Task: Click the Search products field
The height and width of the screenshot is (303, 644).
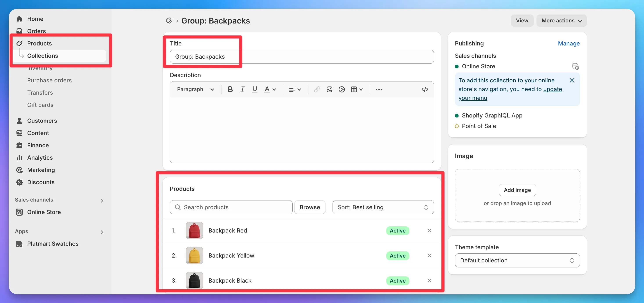Action: tap(231, 207)
